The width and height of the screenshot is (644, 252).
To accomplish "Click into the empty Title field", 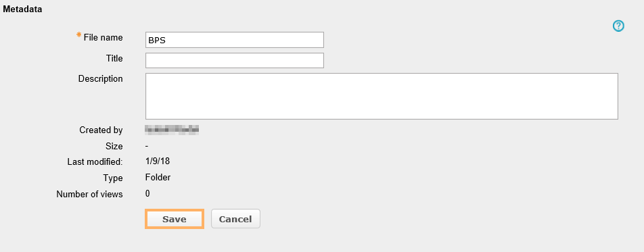I will [235, 60].
